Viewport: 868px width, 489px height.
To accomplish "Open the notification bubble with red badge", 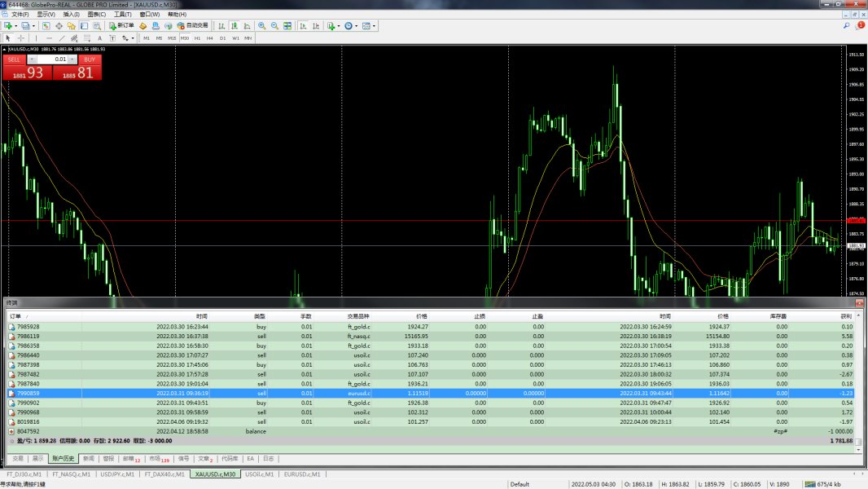I will tap(859, 26).
